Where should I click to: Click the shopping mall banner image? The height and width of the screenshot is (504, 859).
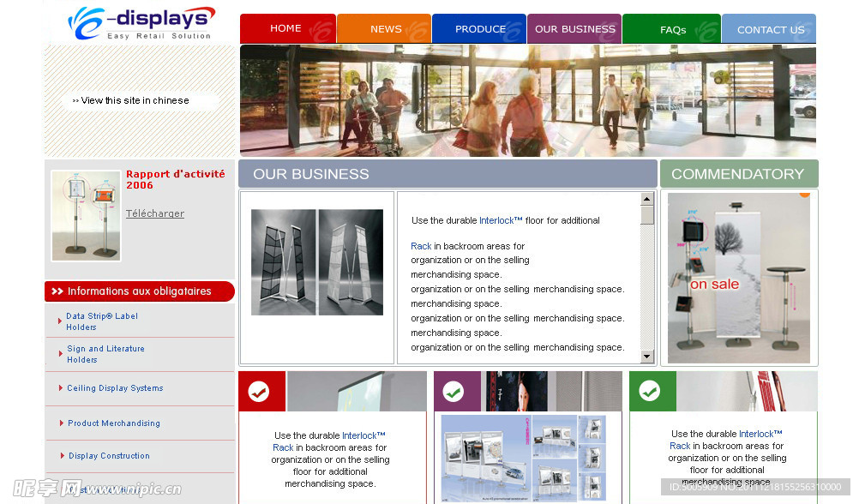[528, 100]
